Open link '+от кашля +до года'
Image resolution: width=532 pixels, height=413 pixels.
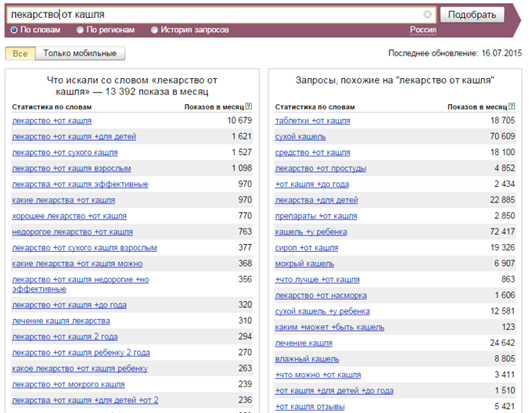click(312, 185)
